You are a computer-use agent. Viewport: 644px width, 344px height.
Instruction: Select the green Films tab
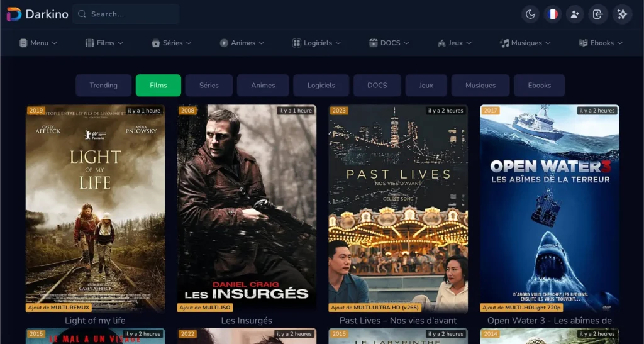click(x=158, y=86)
